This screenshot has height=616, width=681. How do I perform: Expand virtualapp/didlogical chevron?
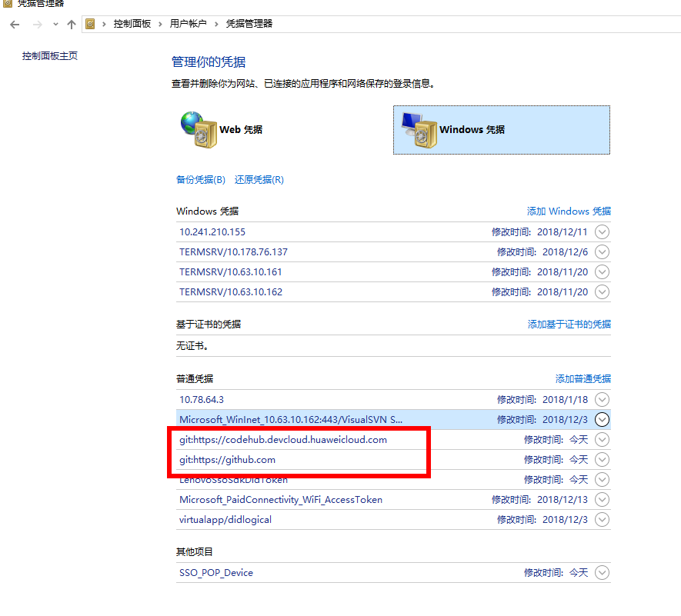point(602,520)
